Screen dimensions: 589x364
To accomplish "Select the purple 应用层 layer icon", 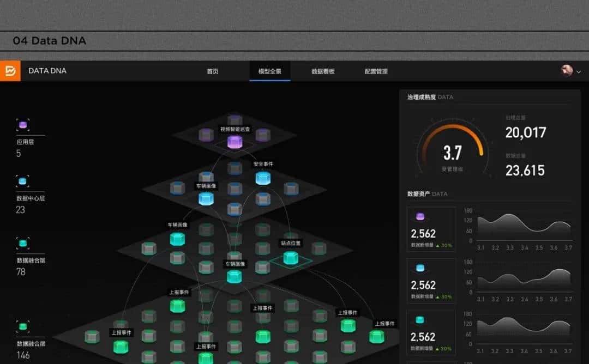I will (22, 125).
